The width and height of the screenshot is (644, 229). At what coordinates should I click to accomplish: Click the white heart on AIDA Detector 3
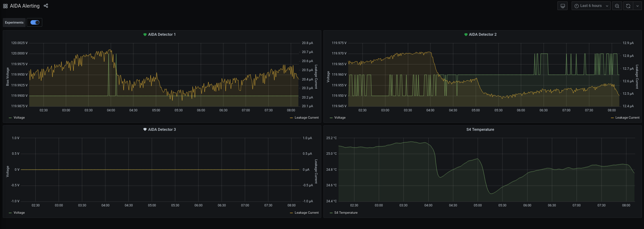(x=145, y=129)
